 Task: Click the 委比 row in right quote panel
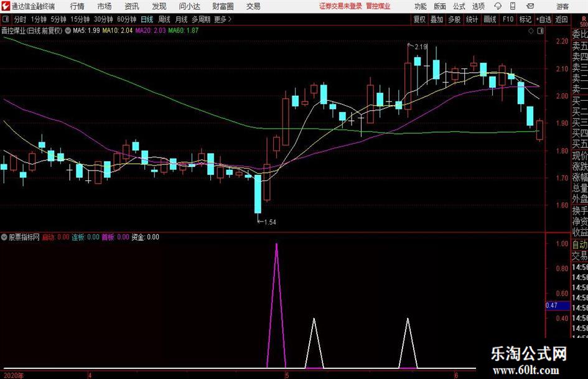tap(580, 34)
